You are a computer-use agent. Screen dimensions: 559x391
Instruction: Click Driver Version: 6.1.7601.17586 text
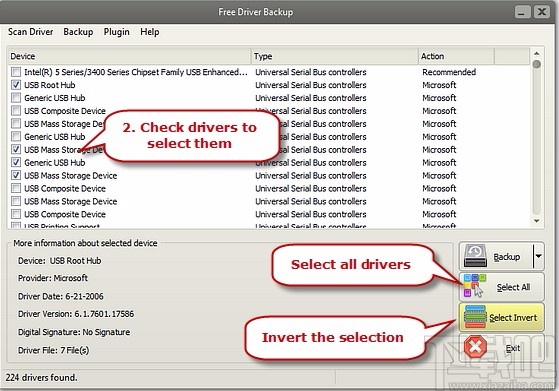(76, 314)
